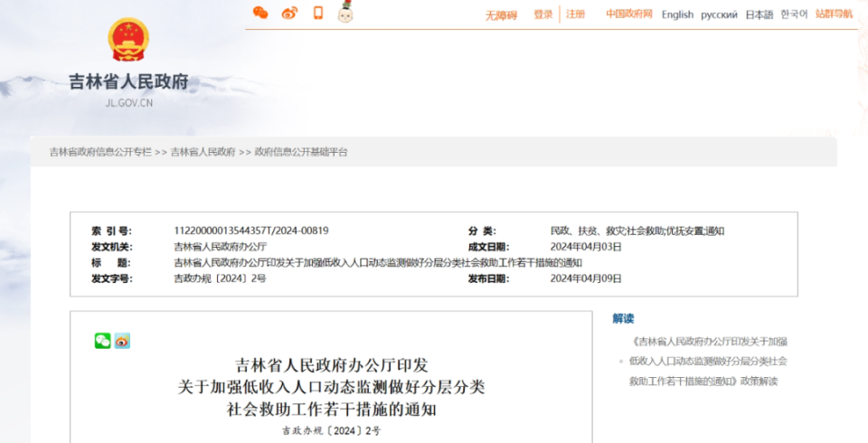This screenshot has width=868, height=443.
Task: Go to 中国政府网 site
Action: click(x=629, y=14)
